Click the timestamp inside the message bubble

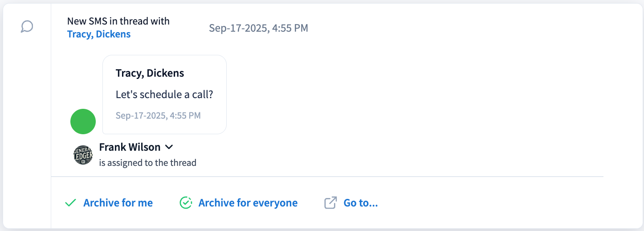[x=158, y=115]
